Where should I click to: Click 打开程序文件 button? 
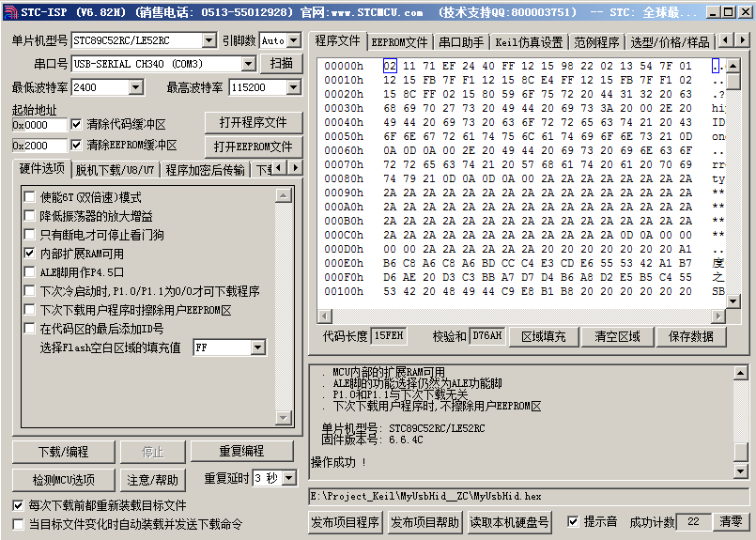pos(254,122)
